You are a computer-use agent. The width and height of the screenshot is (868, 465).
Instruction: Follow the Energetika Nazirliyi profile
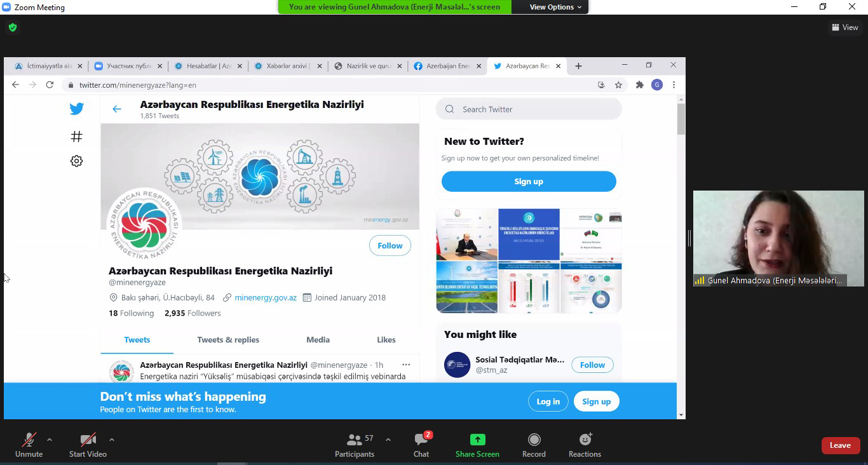(390, 246)
